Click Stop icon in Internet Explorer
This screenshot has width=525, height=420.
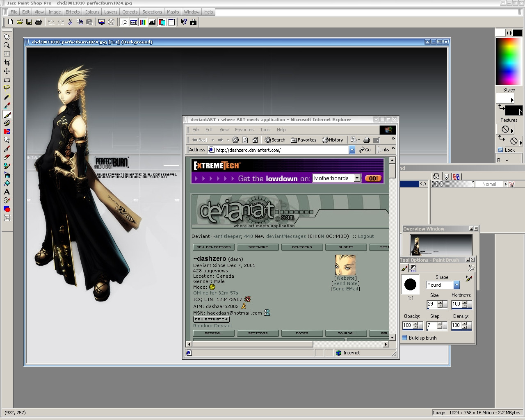pyautogui.click(x=235, y=140)
